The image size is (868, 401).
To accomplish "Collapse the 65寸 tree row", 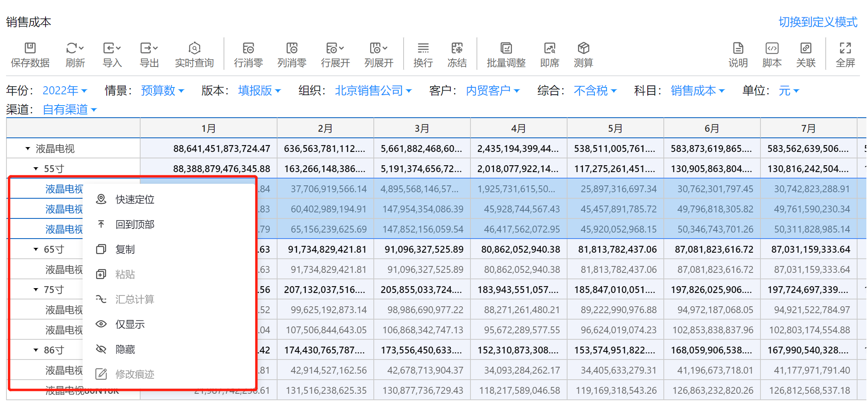I will pos(36,249).
